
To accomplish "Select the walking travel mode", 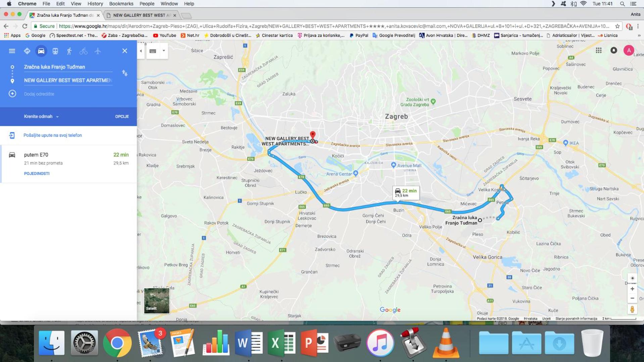I will coord(69,51).
